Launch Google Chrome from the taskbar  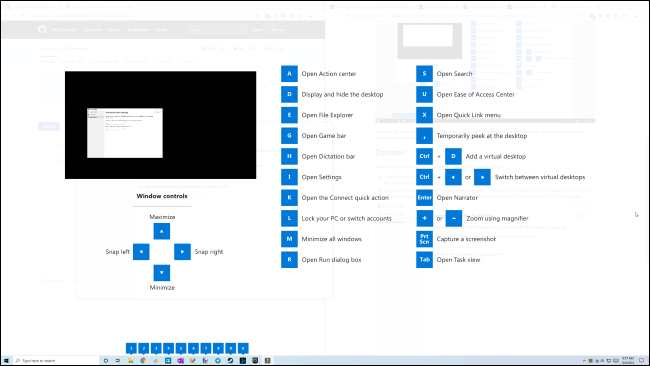[x=143, y=361]
